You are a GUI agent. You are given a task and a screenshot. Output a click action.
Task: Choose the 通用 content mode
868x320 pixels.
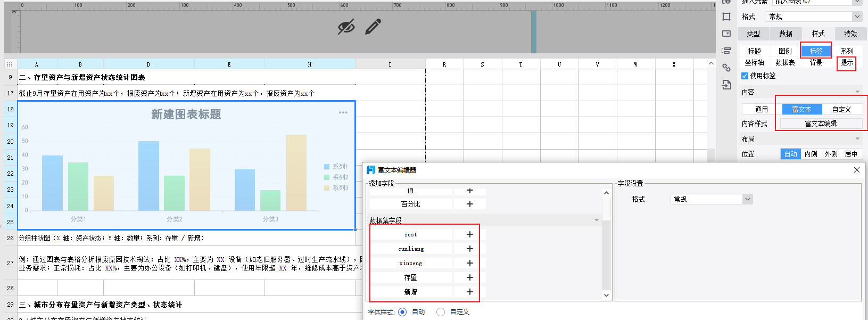(762, 109)
